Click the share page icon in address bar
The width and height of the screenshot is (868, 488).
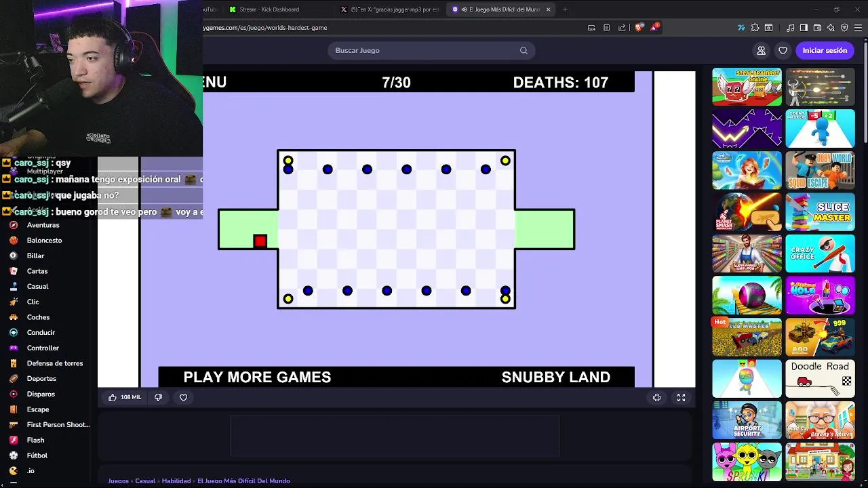click(622, 28)
